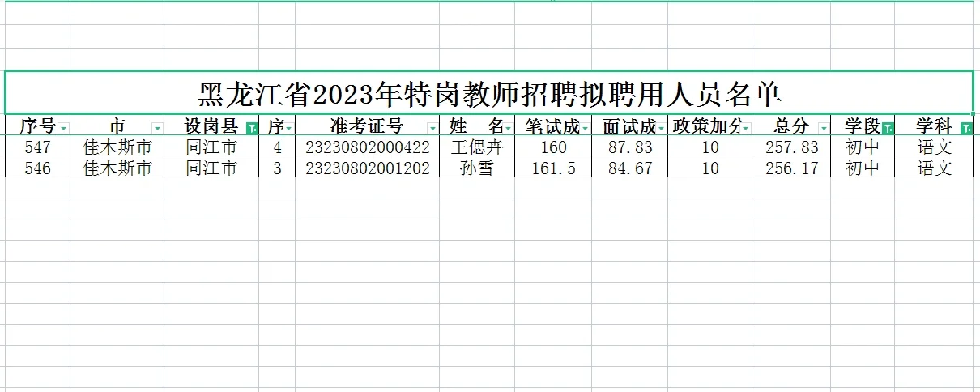
Task: Open the 市 column filter dropdown
Action: 157,128
